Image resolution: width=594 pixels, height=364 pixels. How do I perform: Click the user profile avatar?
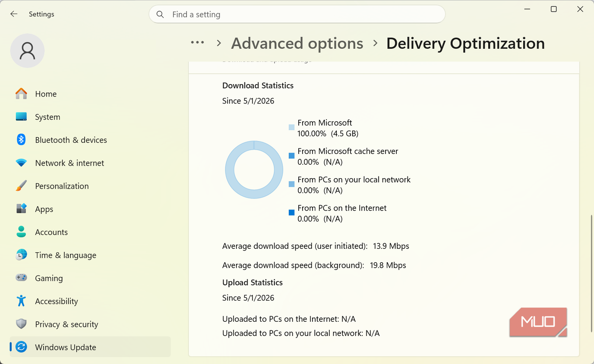(x=27, y=50)
